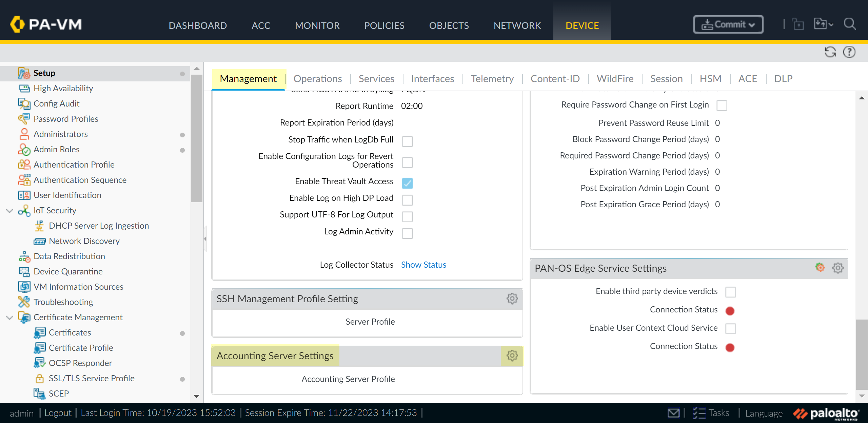Open PAN-OS Edge Service Settings gear icon

point(838,268)
